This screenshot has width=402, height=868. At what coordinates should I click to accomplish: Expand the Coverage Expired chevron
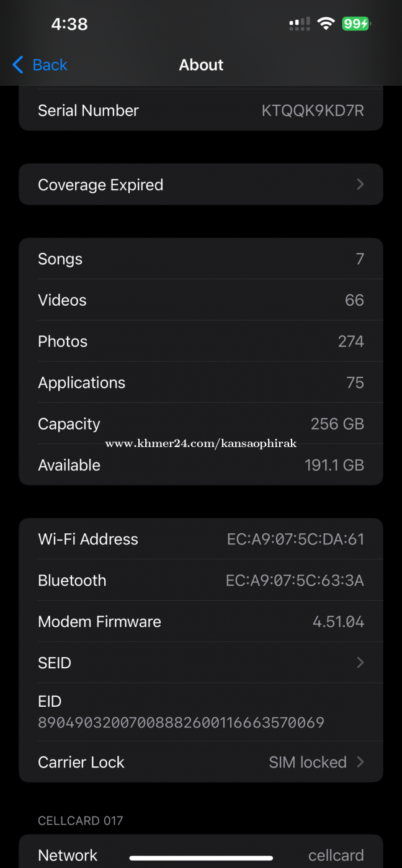pyautogui.click(x=360, y=184)
